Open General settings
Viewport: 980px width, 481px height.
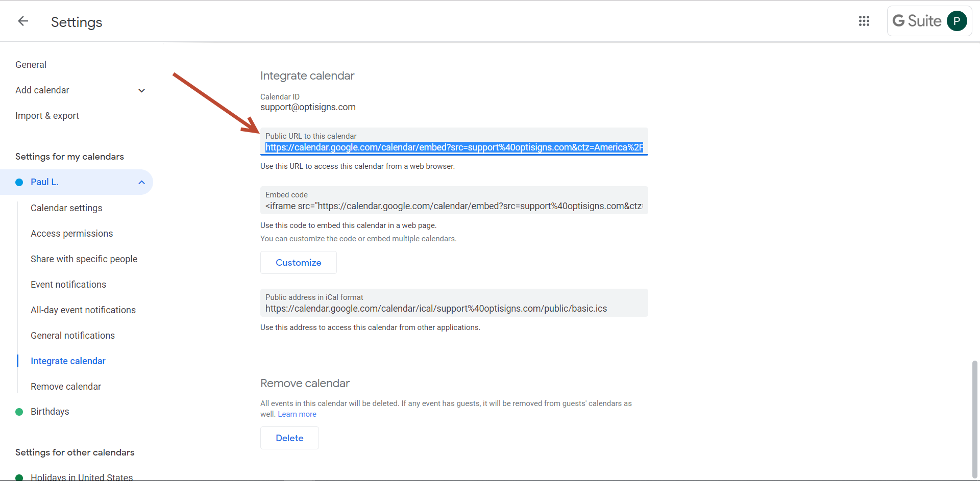click(x=31, y=65)
